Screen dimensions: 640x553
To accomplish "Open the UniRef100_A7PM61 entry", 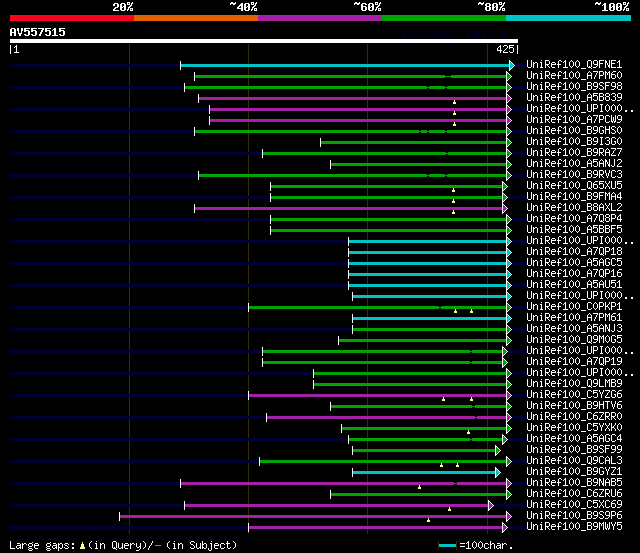I will pos(574,318).
